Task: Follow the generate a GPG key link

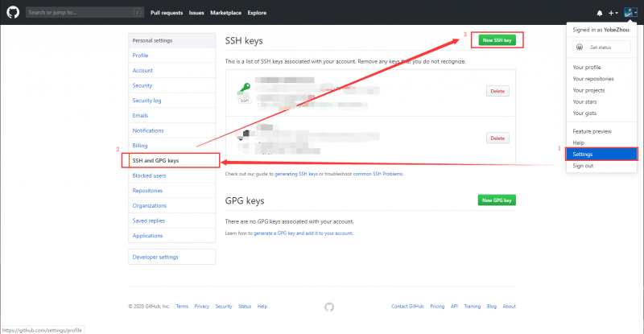Action: [303, 233]
